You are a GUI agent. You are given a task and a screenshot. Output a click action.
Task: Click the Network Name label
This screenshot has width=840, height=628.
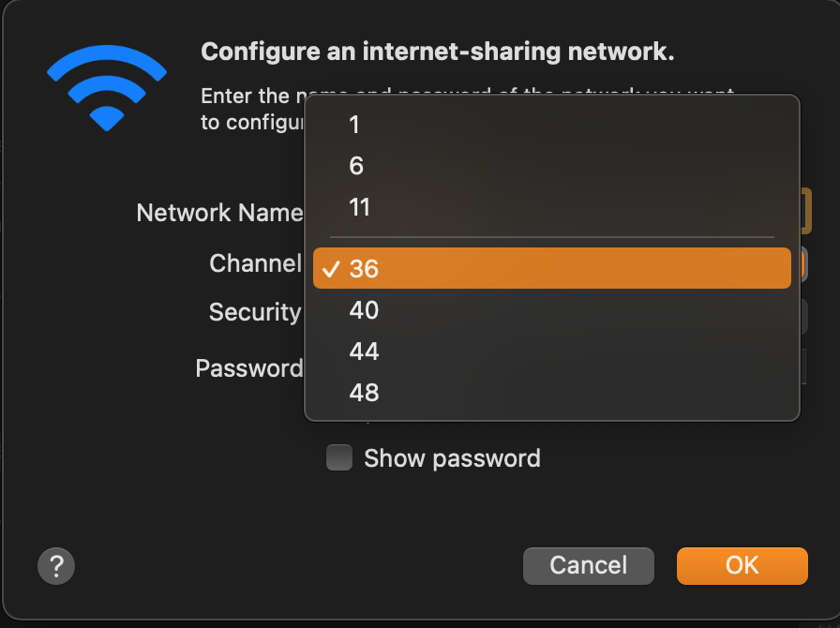click(219, 213)
